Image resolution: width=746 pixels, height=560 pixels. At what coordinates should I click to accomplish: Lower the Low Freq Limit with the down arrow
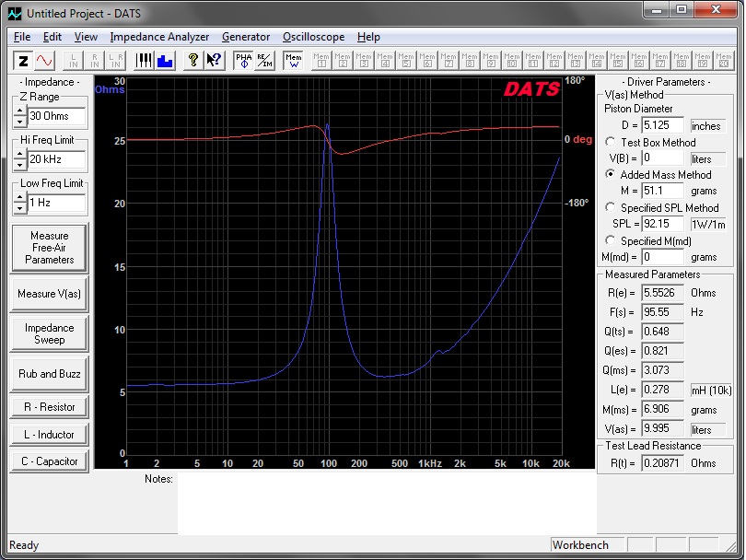pyautogui.click(x=19, y=208)
